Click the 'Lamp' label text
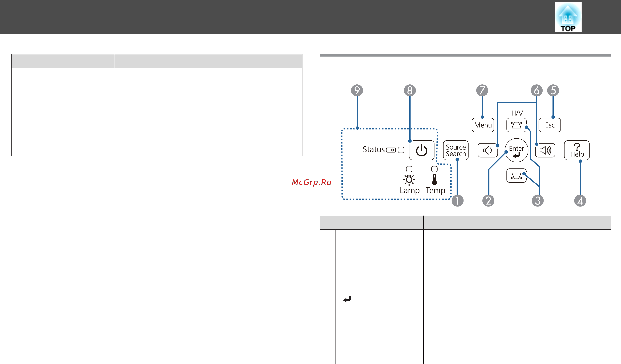Screen dimensions: 621x364 pos(410,191)
